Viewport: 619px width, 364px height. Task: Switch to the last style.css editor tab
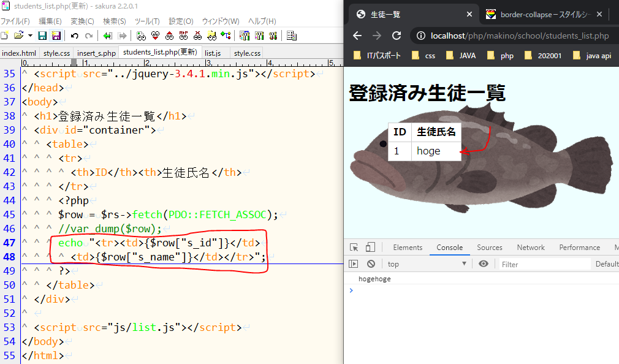(x=247, y=53)
